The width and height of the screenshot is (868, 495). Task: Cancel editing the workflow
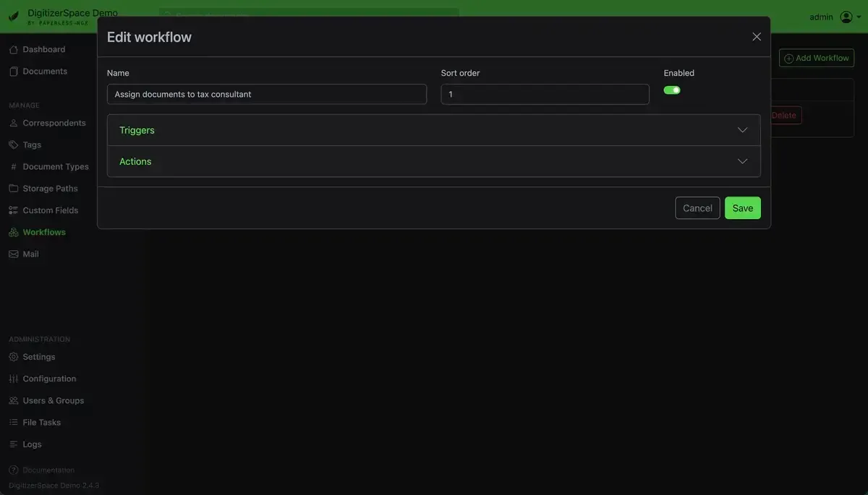point(697,208)
